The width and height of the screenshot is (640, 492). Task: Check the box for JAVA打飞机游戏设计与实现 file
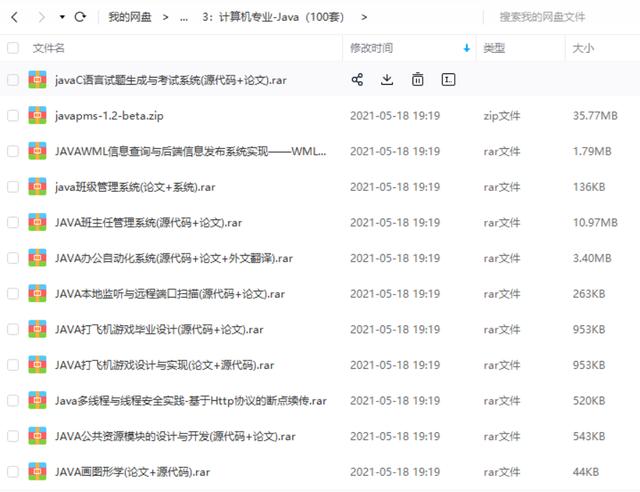(13, 365)
